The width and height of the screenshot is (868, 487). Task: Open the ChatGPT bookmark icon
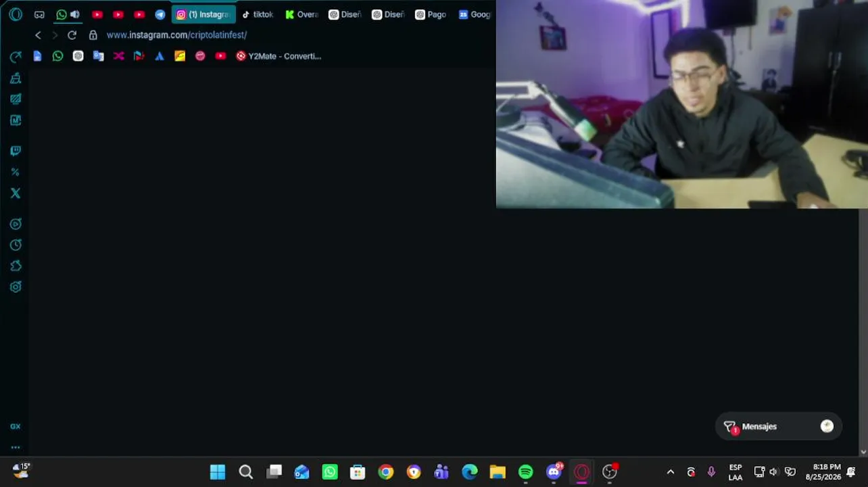tap(78, 56)
